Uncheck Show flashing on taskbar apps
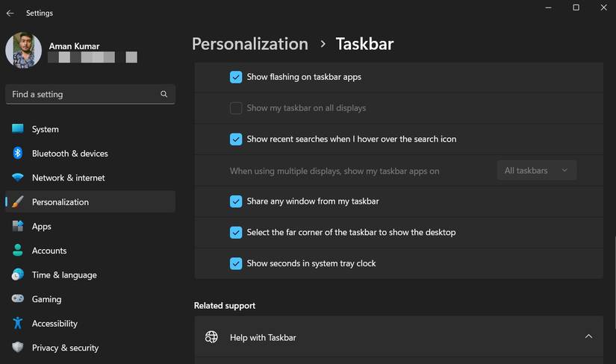This screenshot has width=616, height=364. 236,77
